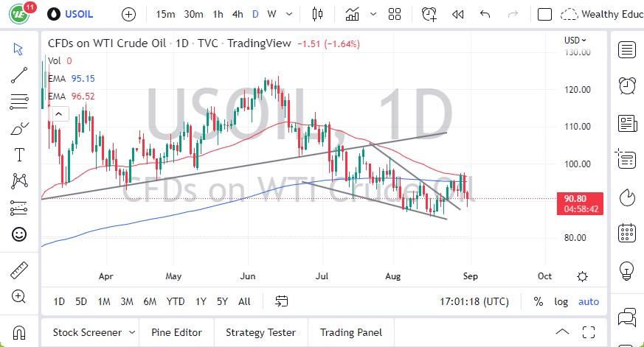Screen dimensions: 644x347
Task: Select the 6M date range
Action: coord(150,301)
